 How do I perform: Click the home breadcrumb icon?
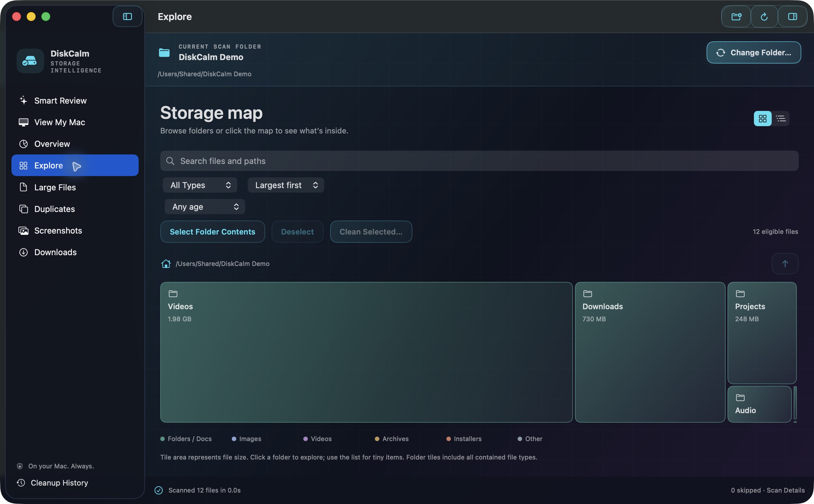(166, 264)
